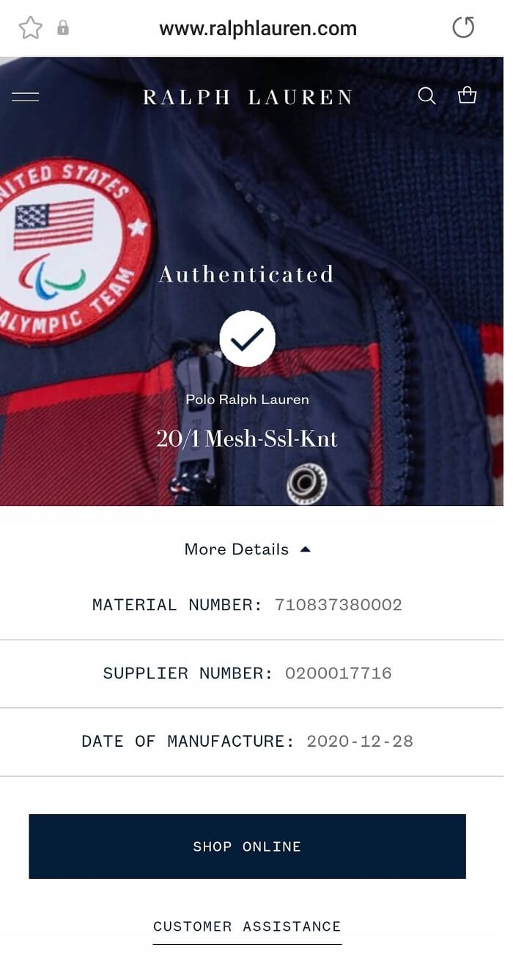Click the Authenticated heading text
Screen dimensions: 513x980
click(x=247, y=274)
